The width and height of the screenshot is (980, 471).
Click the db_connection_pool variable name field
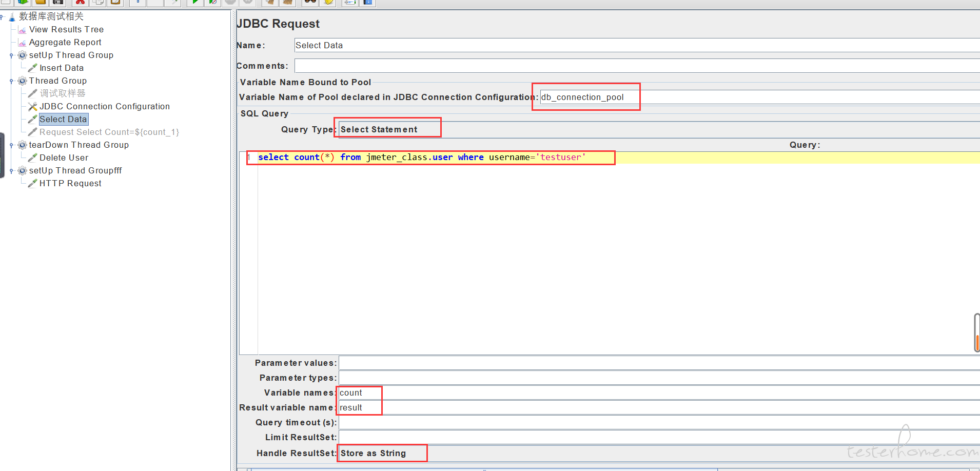coord(760,97)
